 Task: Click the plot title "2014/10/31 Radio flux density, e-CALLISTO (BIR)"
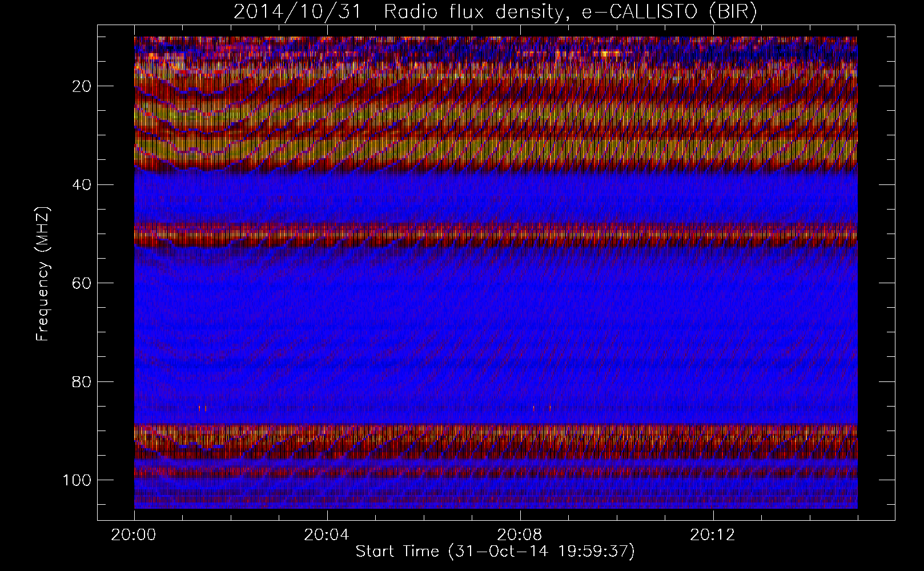click(x=495, y=13)
